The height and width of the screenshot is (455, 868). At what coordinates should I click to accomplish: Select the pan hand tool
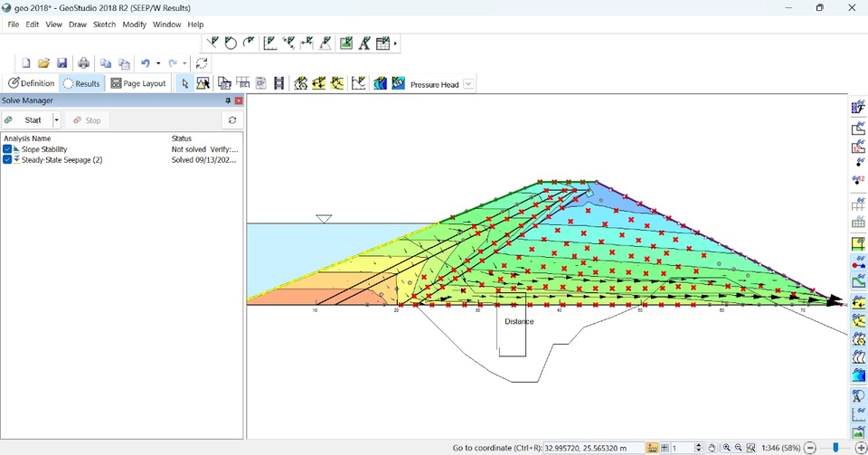[712, 448]
